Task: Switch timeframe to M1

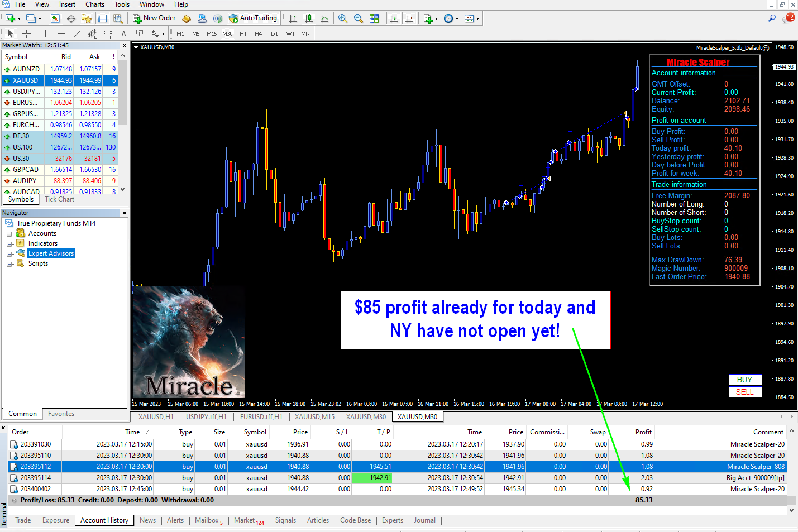Action: point(180,33)
